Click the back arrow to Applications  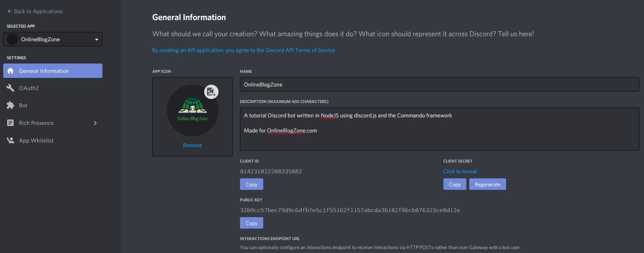9,11
